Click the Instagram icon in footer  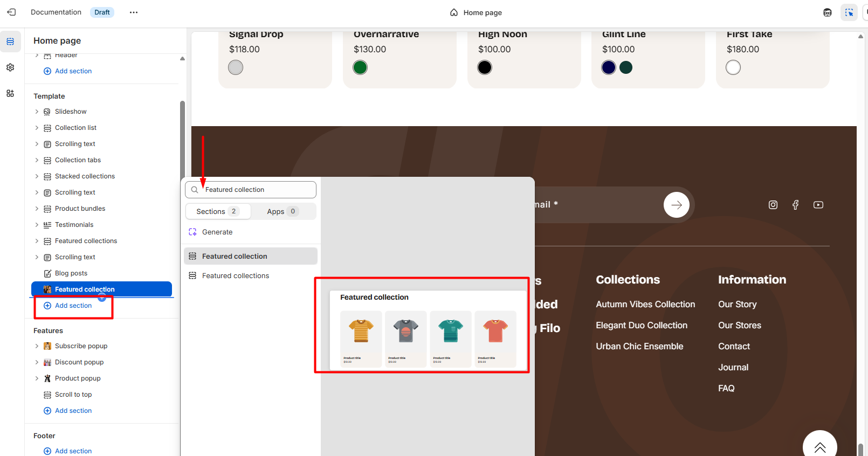click(773, 205)
